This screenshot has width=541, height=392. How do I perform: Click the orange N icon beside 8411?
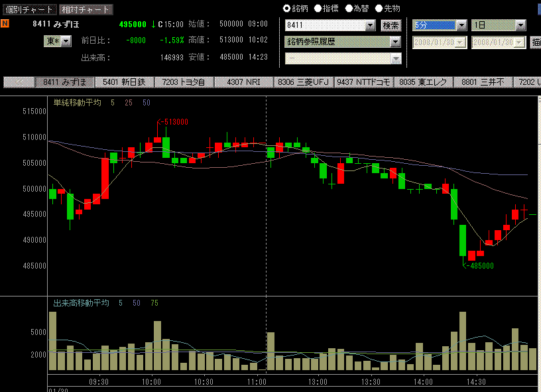5,23
